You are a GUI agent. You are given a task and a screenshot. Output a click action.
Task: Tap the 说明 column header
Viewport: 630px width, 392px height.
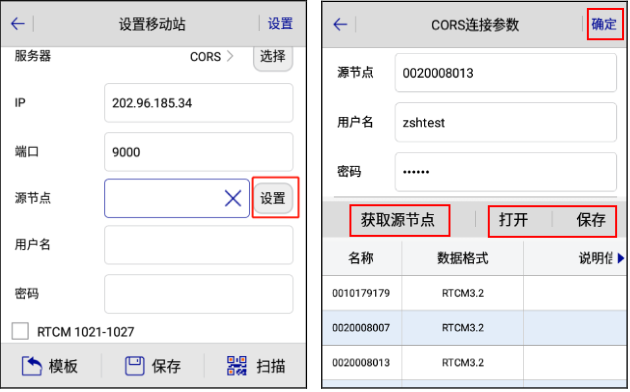pos(595,258)
